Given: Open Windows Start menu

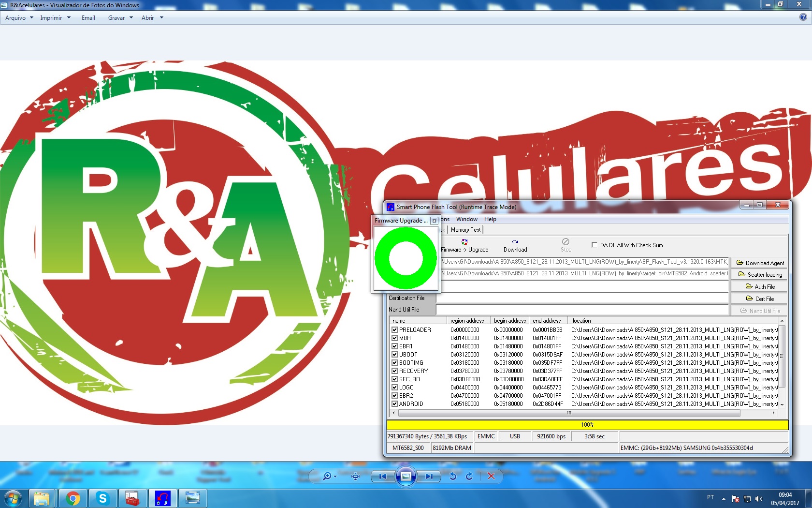Looking at the screenshot, I should tap(13, 498).
